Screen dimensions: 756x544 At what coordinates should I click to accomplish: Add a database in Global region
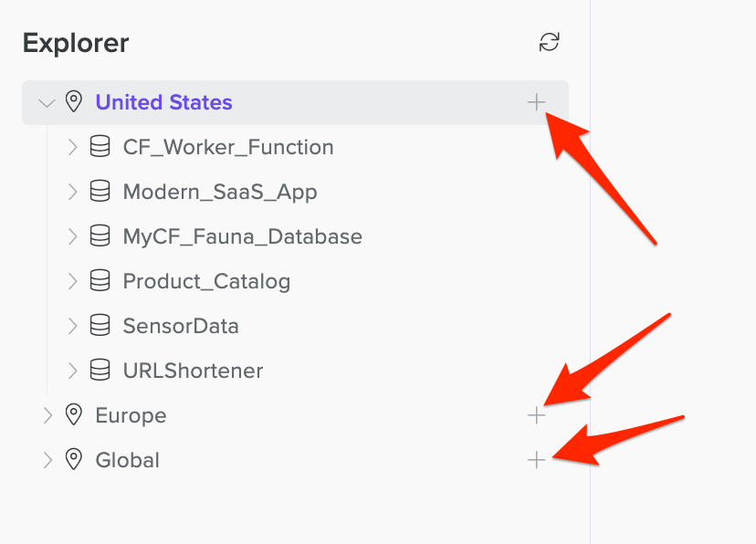(x=536, y=460)
